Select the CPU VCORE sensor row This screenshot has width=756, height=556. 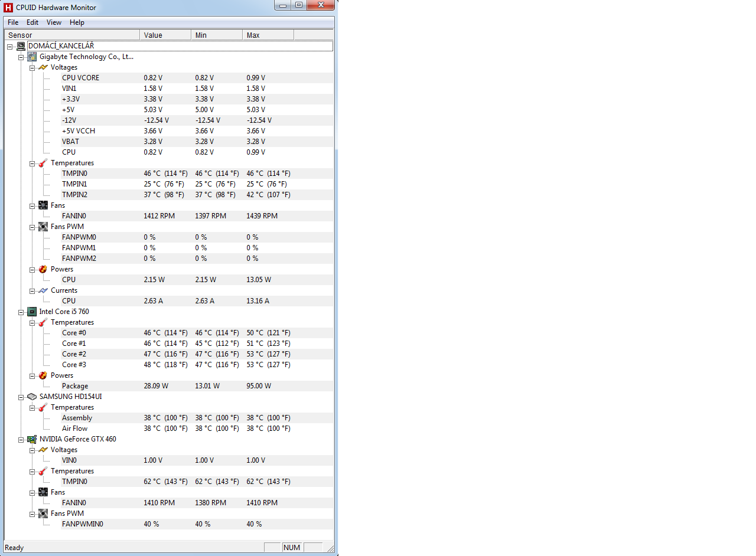[x=80, y=78]
